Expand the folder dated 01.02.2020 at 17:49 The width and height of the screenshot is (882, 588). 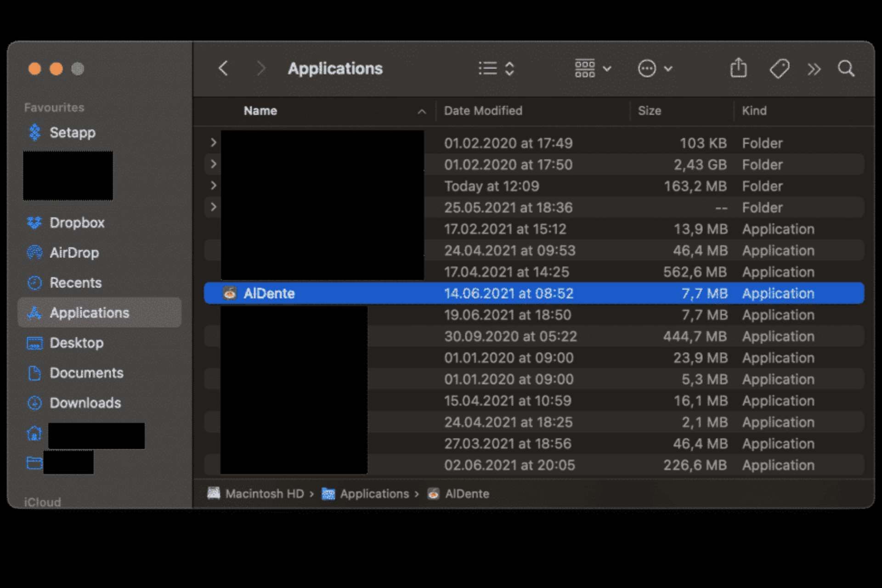tap(213, 143)
